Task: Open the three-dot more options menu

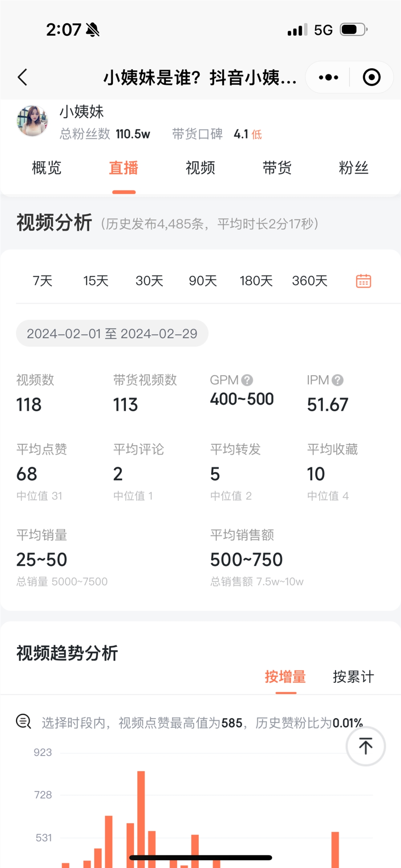Action: pyautogui.click(x=328, y=77)
